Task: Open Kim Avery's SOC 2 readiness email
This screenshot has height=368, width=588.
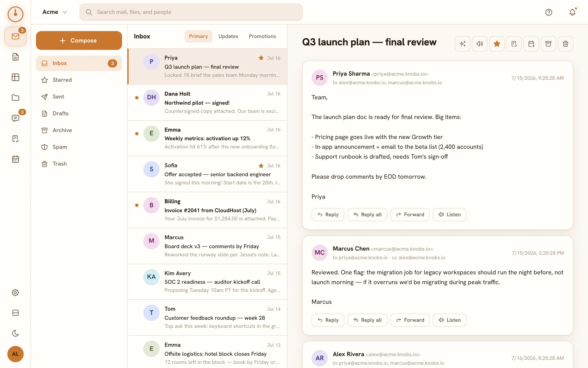Action: (207, 282)
